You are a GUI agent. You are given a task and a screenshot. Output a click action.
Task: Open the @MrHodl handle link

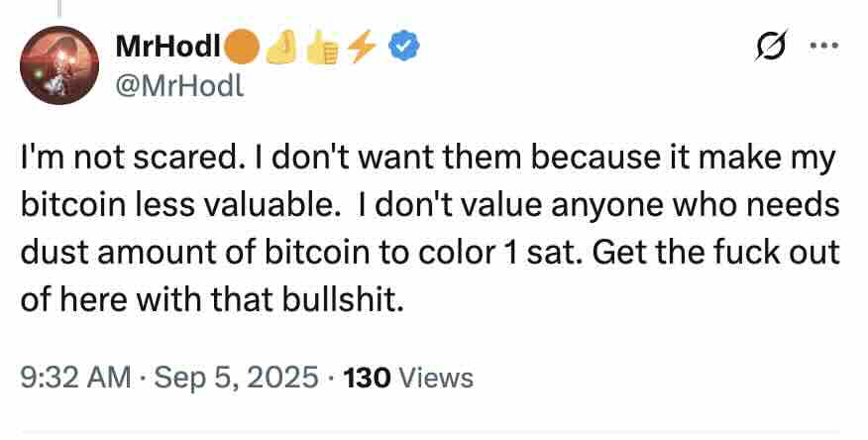[x=178, y=86]
